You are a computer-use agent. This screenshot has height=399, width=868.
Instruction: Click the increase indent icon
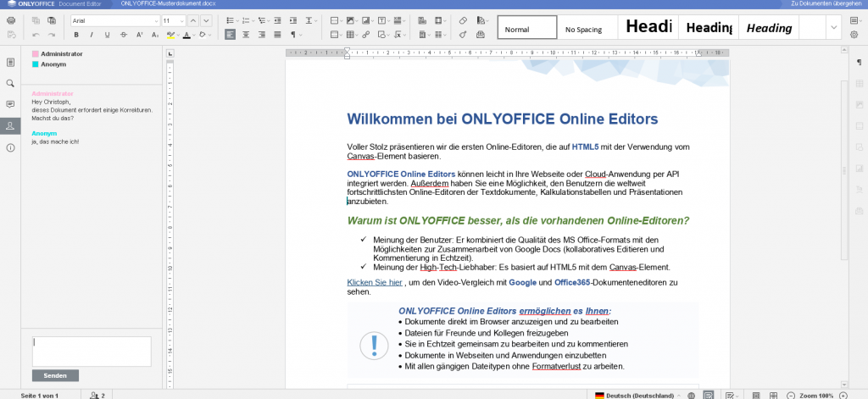point(292,21)
